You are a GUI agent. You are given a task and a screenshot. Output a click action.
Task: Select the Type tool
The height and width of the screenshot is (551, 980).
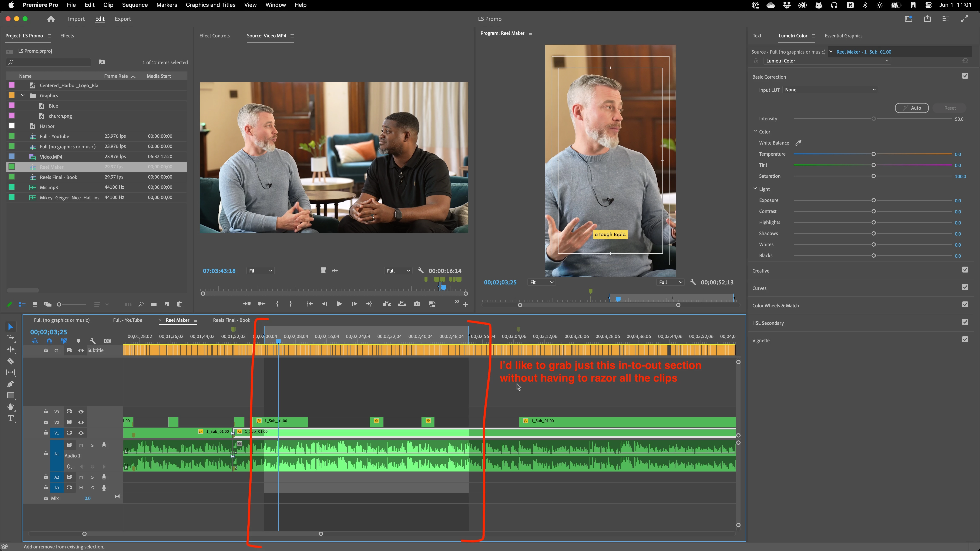pyautogui.click(x=11, y=419)
